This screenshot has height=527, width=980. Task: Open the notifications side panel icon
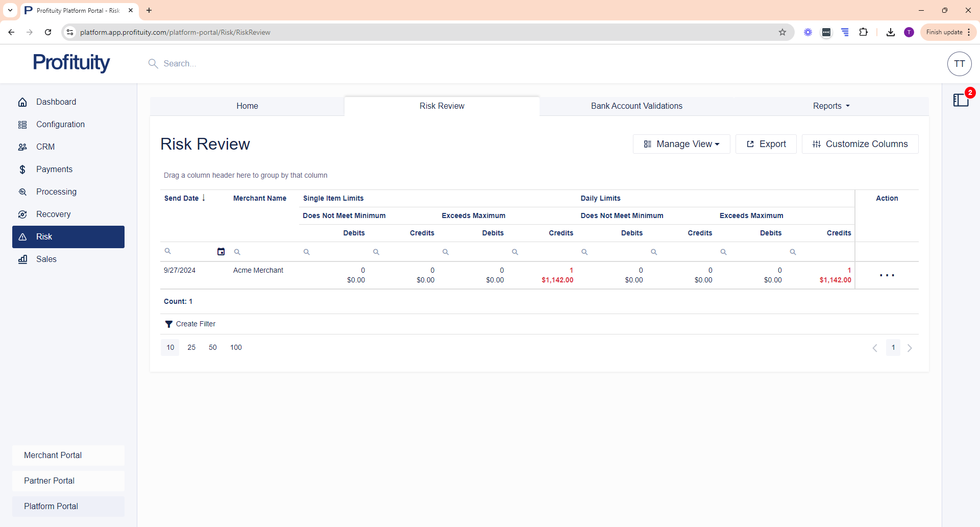point(961,100)
